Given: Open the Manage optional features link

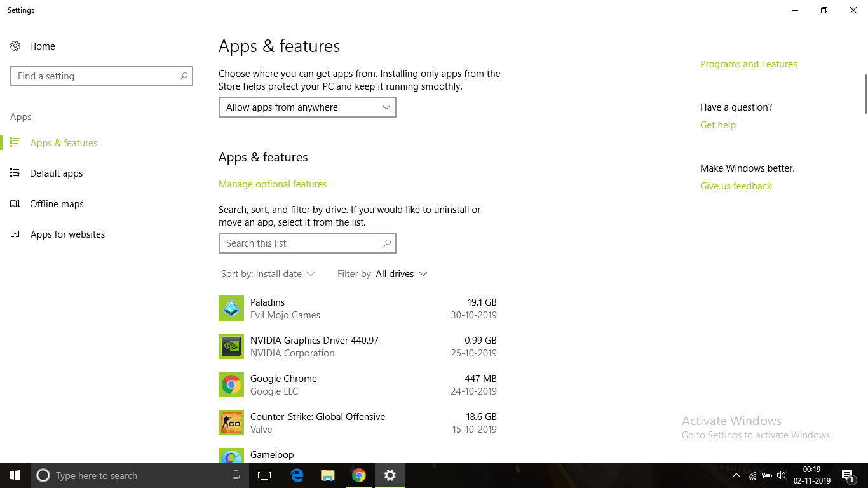Looking at the screenshot, I should [x=273, y=184].
